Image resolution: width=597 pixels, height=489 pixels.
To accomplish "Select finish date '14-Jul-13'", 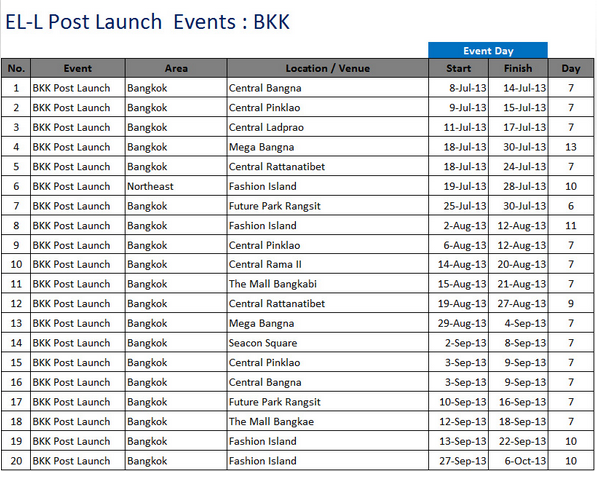I will pyautogui.click(x=518, y=88).
